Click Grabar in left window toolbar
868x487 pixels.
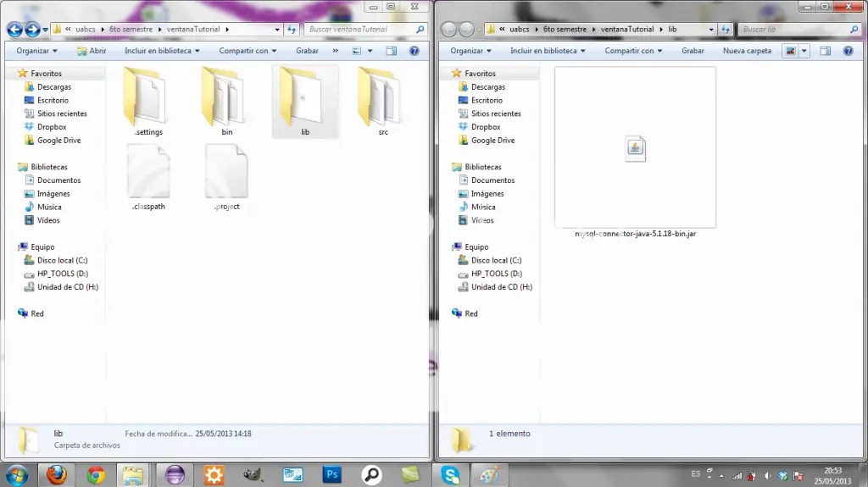coord(307,51)
